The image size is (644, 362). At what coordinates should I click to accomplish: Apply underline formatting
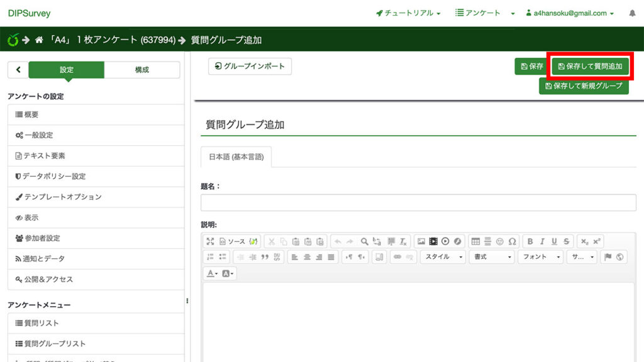(x=554, y=241)
